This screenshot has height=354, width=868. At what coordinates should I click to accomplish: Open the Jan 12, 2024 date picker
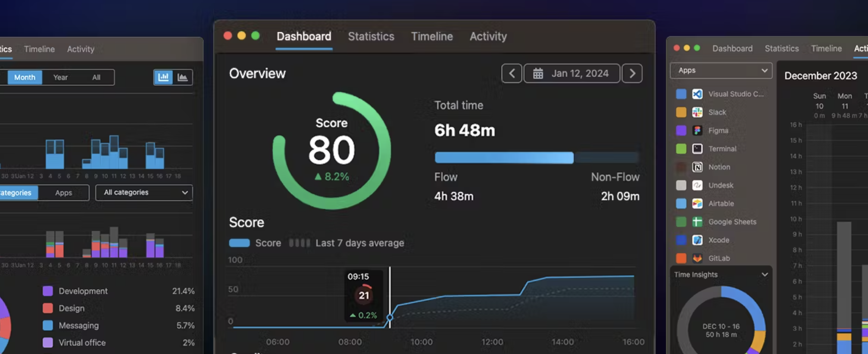pyautogui.click(x=571, y=73)
